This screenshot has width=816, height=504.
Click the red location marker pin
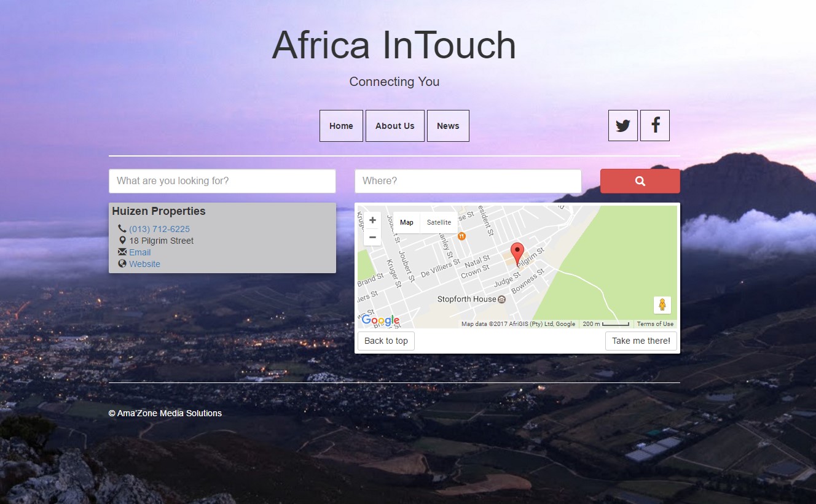pos(518,252)
